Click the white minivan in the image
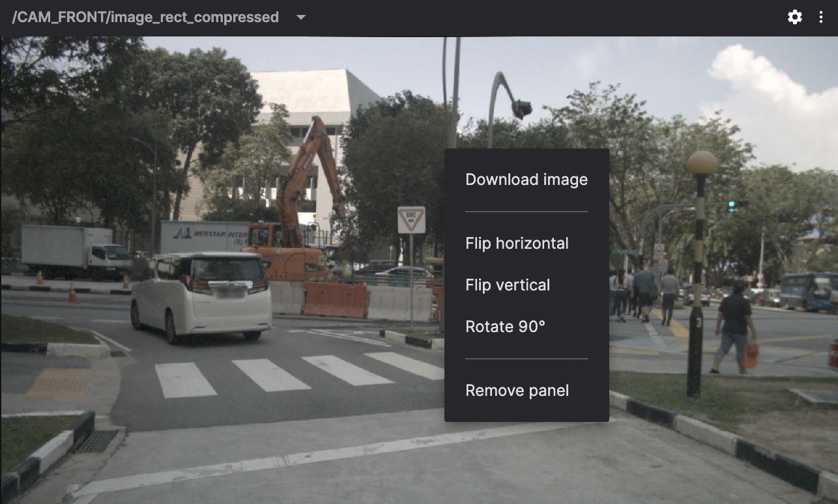Screen dimensions: 838x504 (201, 295)
